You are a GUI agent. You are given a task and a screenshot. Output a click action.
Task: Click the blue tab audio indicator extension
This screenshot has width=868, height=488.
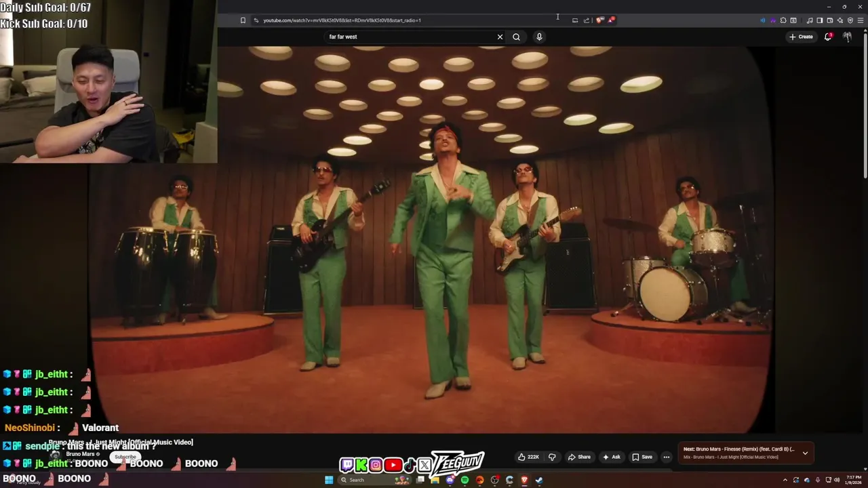[x=763, y=20]
